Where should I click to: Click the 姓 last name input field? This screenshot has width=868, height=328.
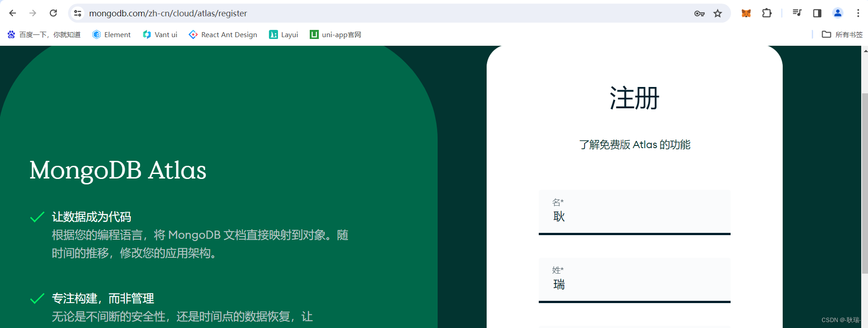pos(634,280)
